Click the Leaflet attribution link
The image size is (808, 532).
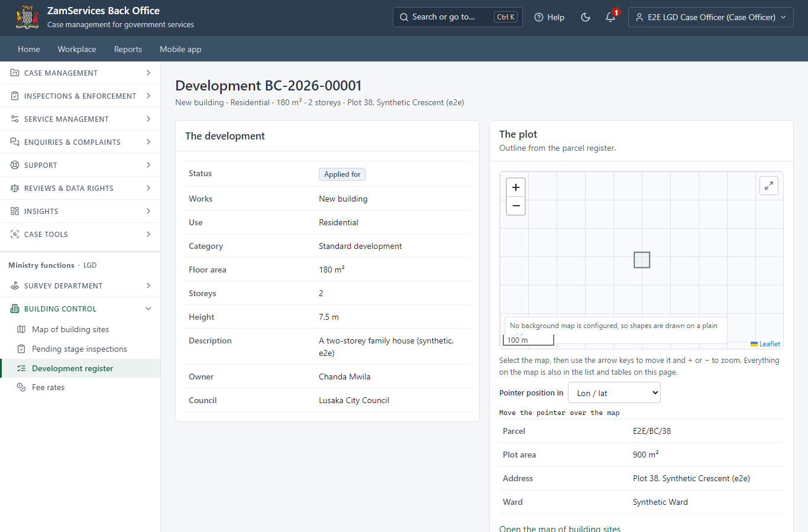point(770,344)
